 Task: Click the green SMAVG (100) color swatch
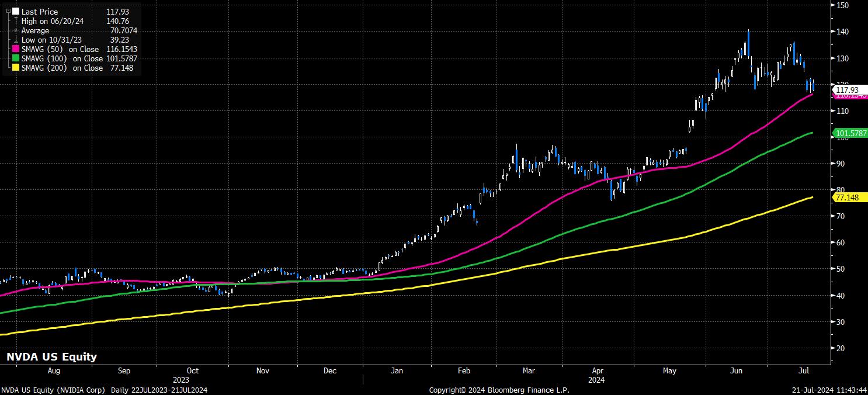pyautogui.click(x=15, y=58)
